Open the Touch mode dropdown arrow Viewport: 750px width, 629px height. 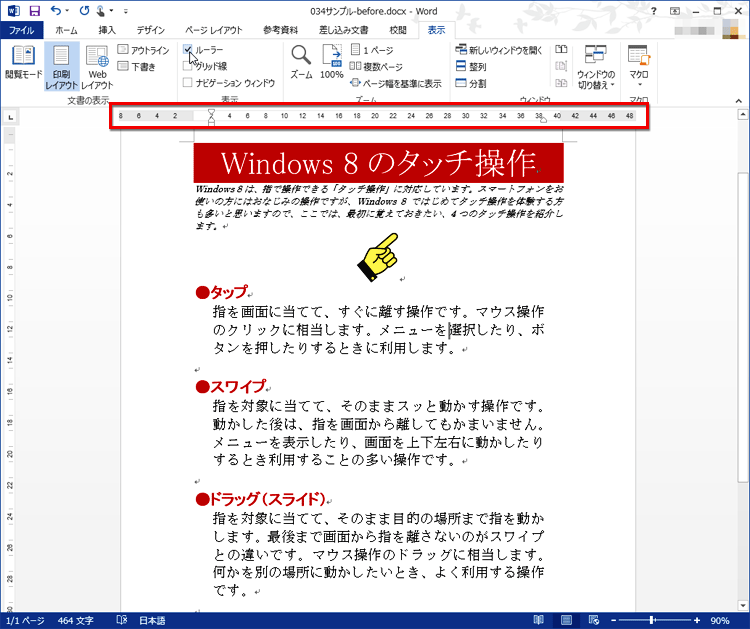click(x=111, y=10)
